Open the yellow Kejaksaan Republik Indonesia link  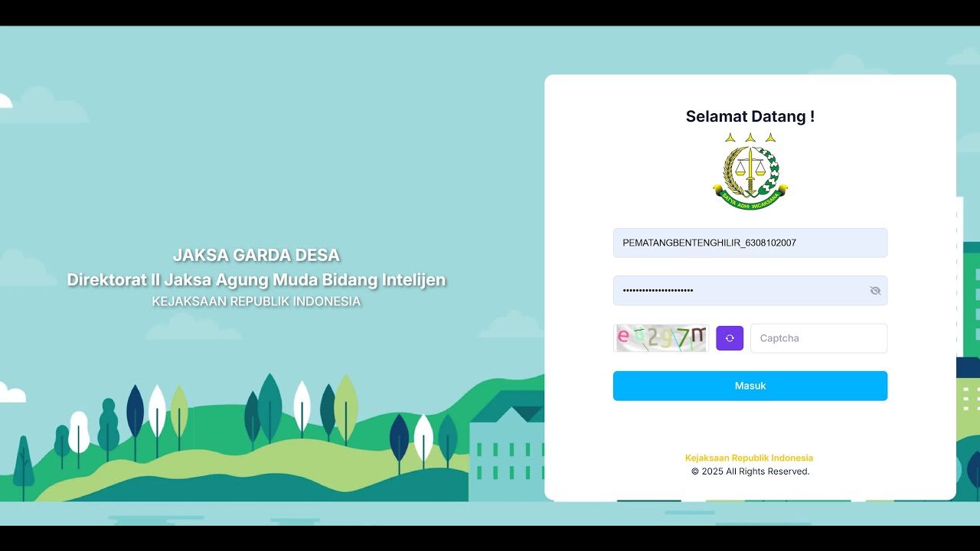749,458
